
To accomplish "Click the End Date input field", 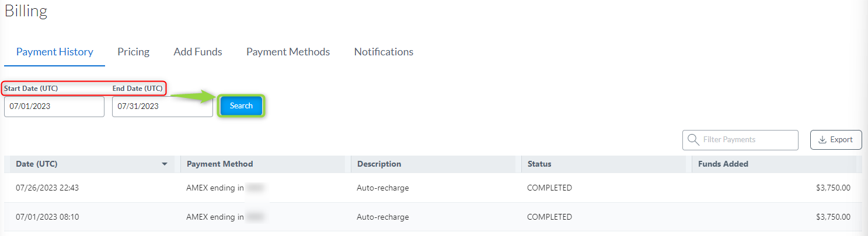I will (162, 107).
